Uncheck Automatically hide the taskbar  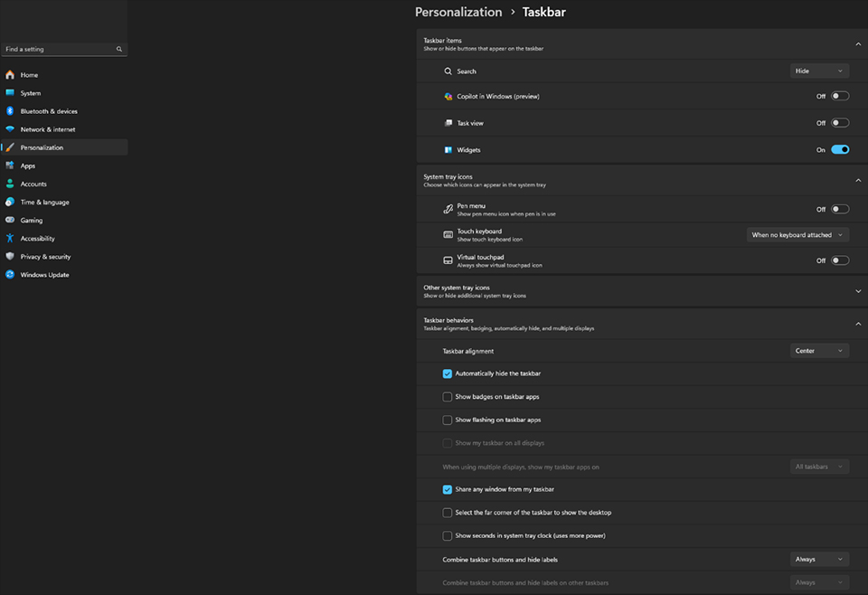(x=447, y=373)
